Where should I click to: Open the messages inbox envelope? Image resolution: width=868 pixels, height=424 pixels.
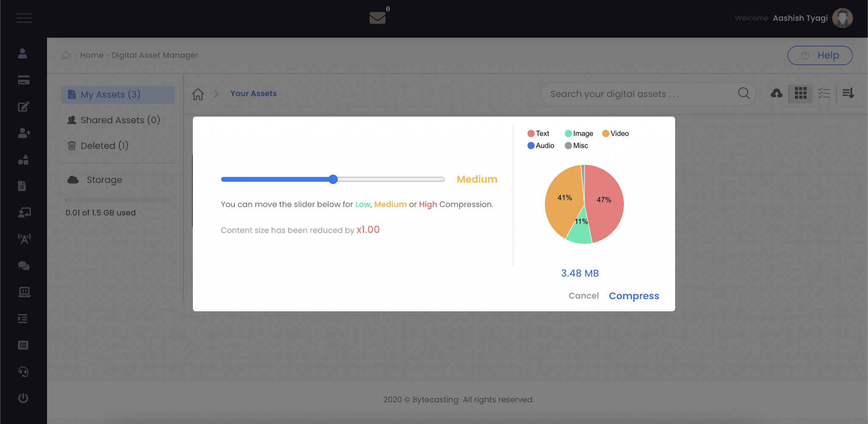(x=378, y=17)
